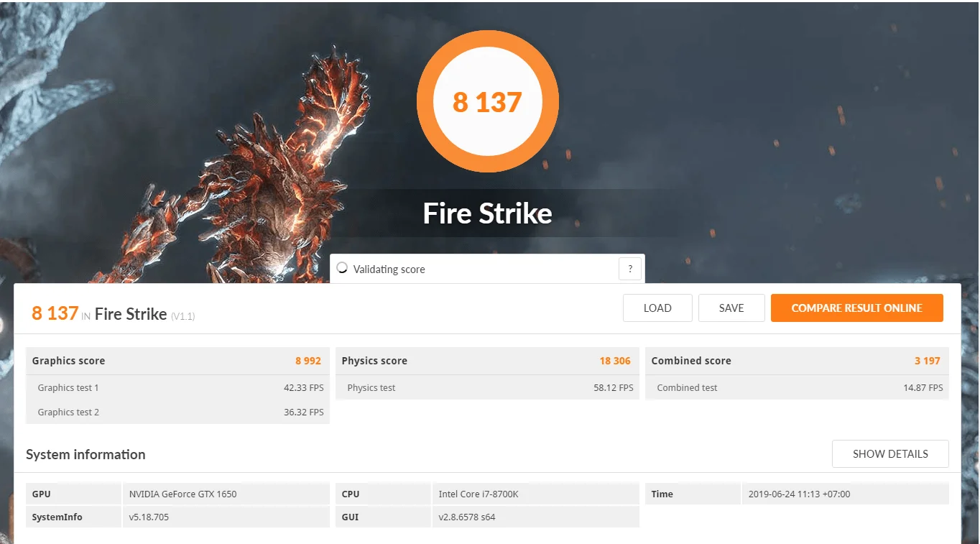Click the SAVE button
The image size is (980, 544).
[x=731, y=308]
